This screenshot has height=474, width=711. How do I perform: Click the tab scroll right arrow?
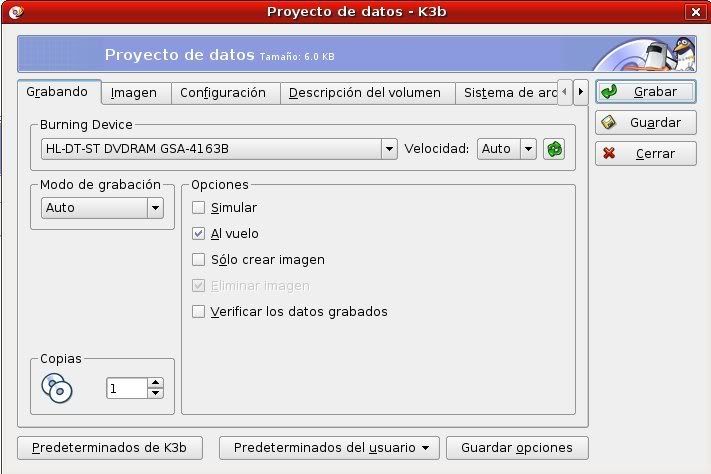pyautogui.click(x=581, y=92)
